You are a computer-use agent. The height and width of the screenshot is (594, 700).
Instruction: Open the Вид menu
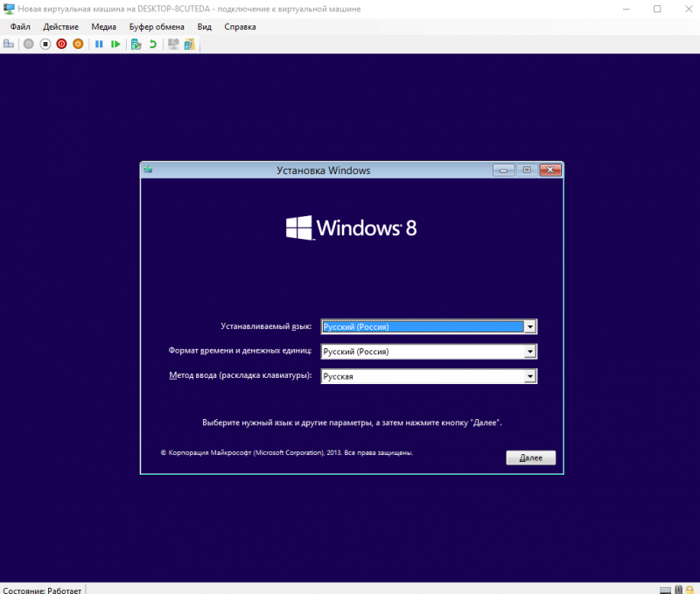[x=205, y=27]
